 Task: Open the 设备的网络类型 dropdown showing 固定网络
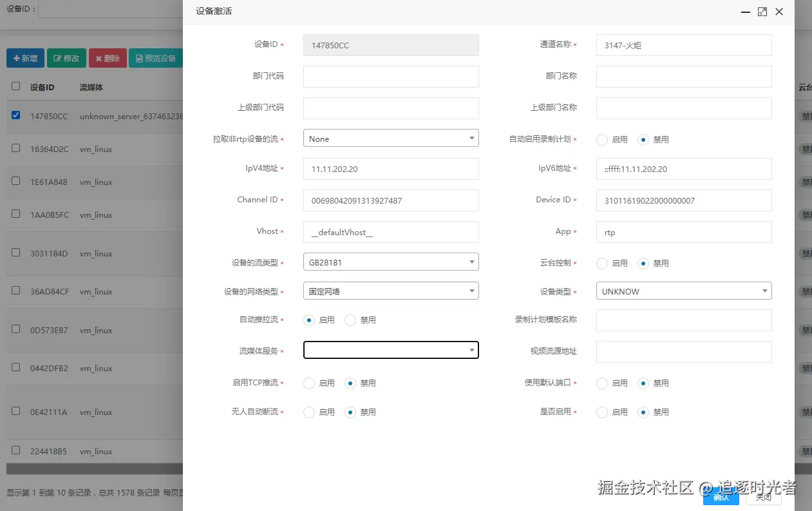pos(391,291)
